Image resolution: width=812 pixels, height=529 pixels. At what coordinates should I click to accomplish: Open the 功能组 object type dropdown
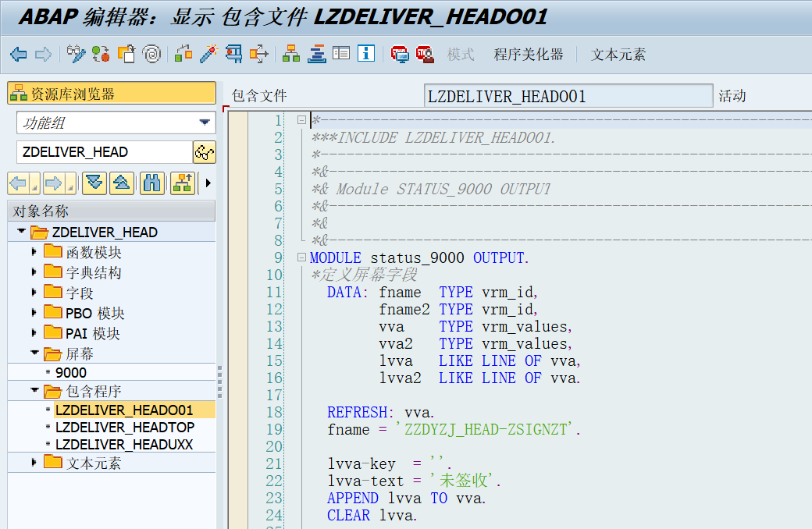[205, 122]
